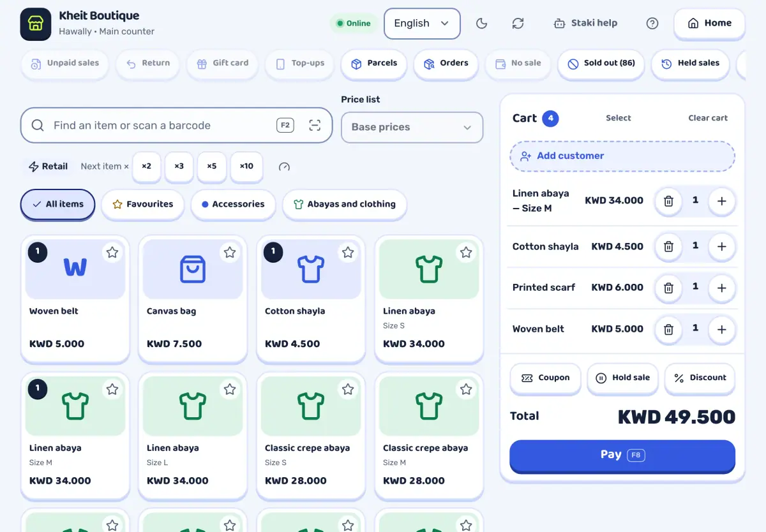
Task: Set next item multiplier ×10
Action: (246, 166)
